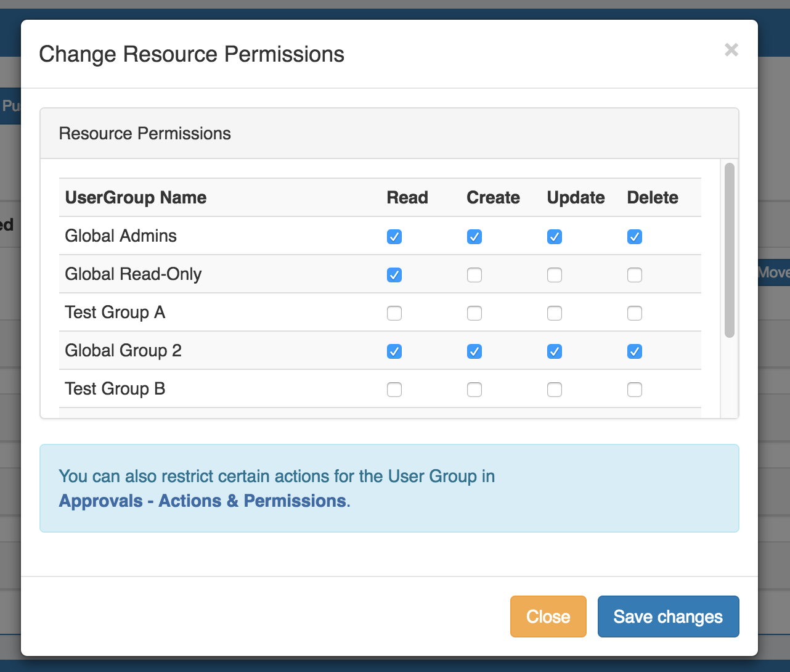Uncheck Create permission for Global Admins

(x=474, y=237)
